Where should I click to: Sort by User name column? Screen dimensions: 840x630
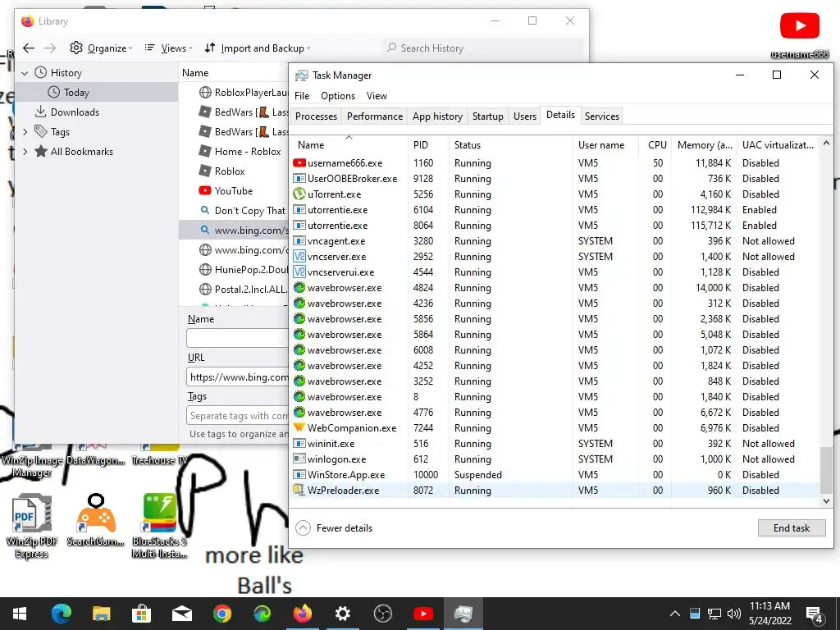[605, 144]
